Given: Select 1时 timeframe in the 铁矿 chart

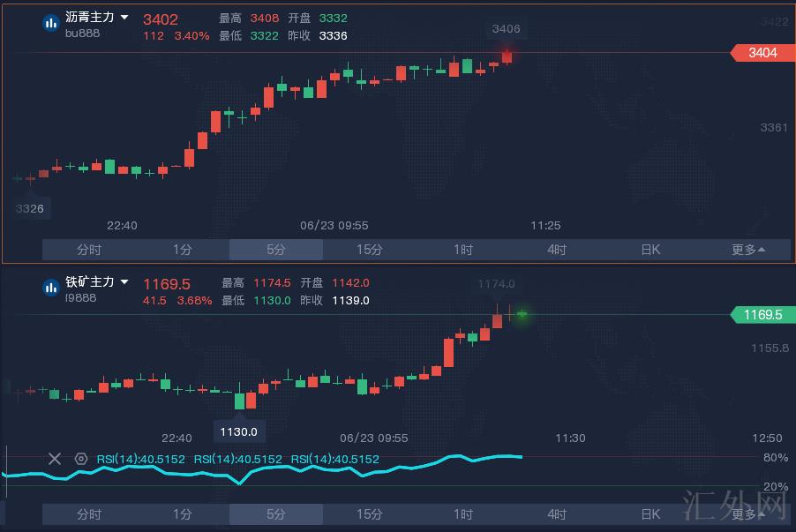Looking at the screenshot, I should [463, 514].
